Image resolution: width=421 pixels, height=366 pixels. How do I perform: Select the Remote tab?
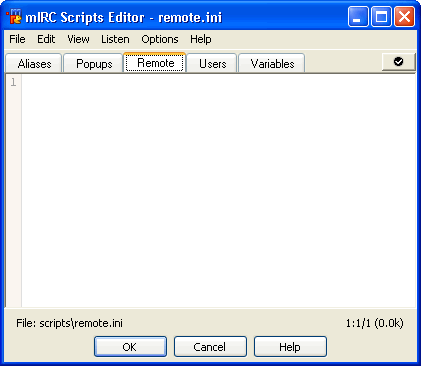click(x=155, y=62)
